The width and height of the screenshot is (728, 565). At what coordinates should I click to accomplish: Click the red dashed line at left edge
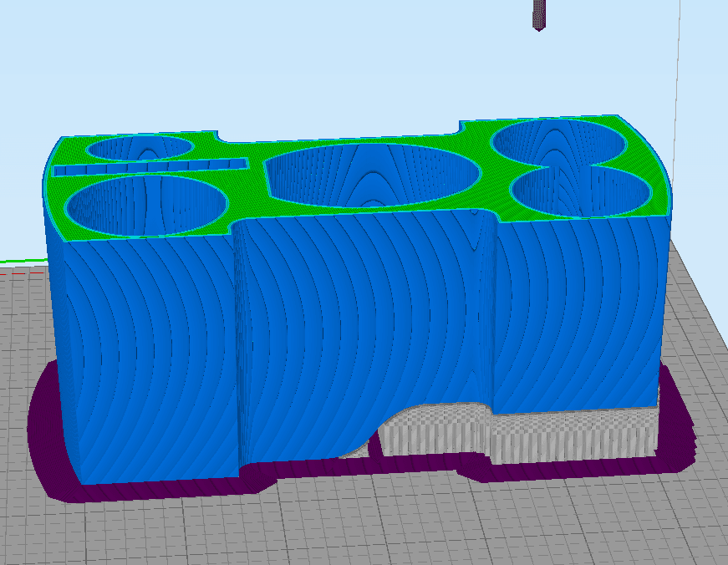click(x=23, y=273)
